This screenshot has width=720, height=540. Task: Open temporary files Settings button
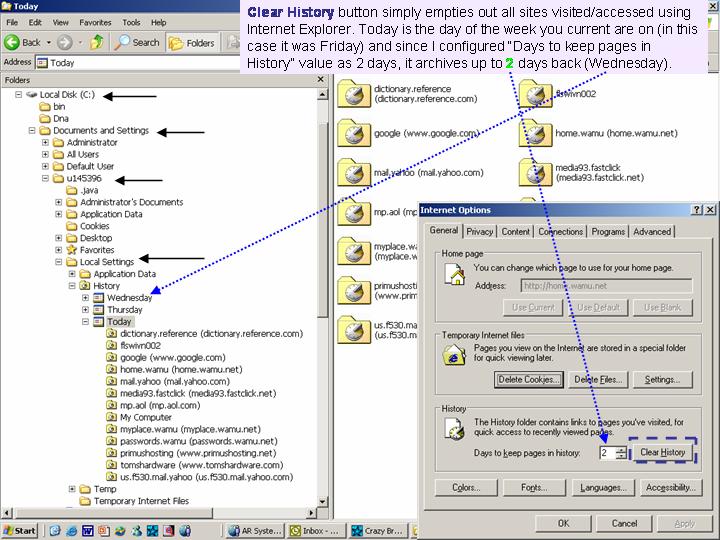[662, 380]
